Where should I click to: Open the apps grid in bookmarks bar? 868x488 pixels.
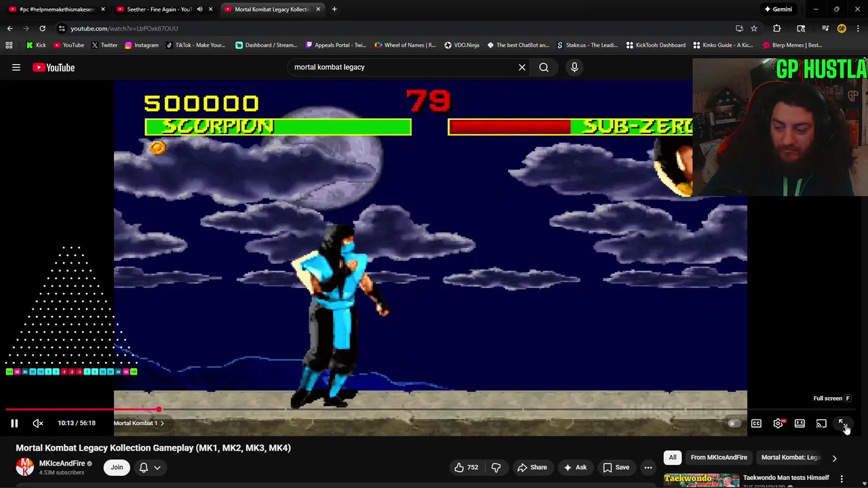click(x=9, y=45)
